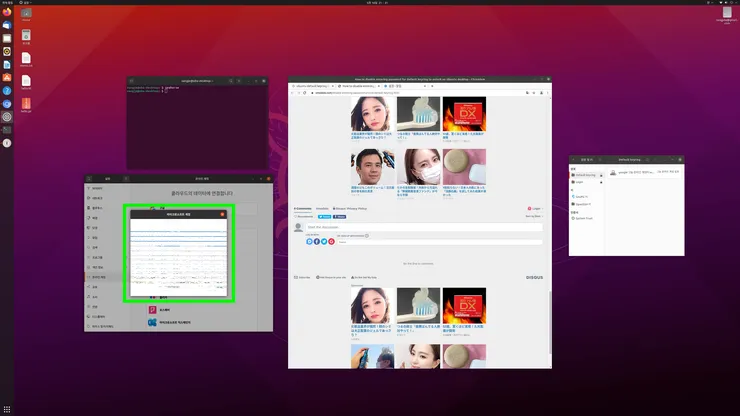Screen dimensions: 740x416
Task: Open the Sort by Best dropdown
Action: (x=534, y=216)
